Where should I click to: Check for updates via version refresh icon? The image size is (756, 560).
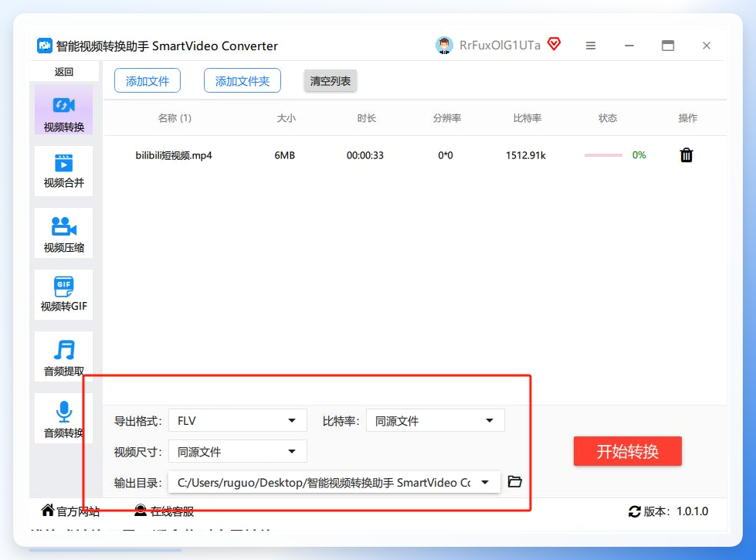coord(635,511)
